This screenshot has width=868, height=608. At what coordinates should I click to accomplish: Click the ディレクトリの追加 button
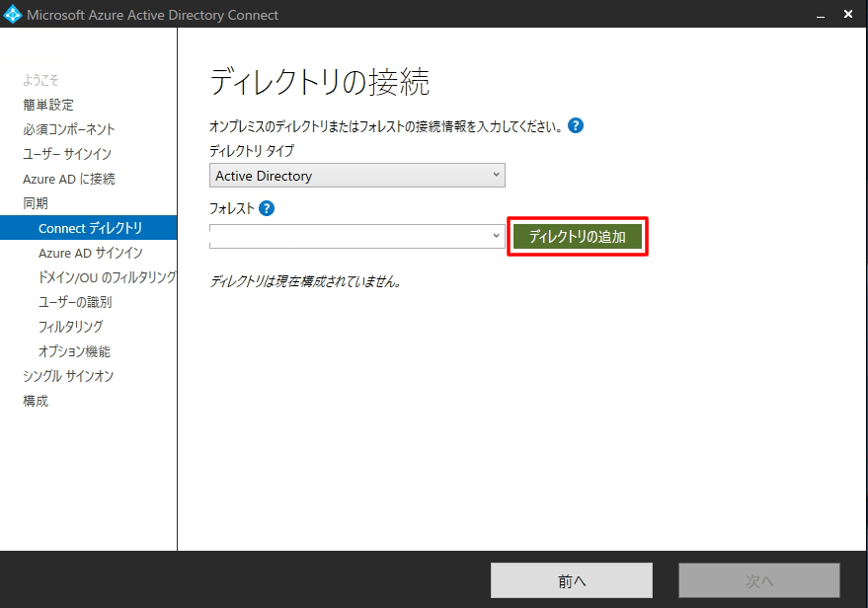coord(578,237)
